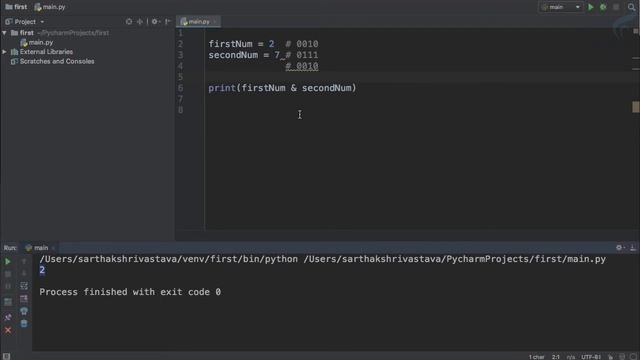Click the Print icon in Run panel
Viewport: 640px width, 360px height.
(24, 311)
